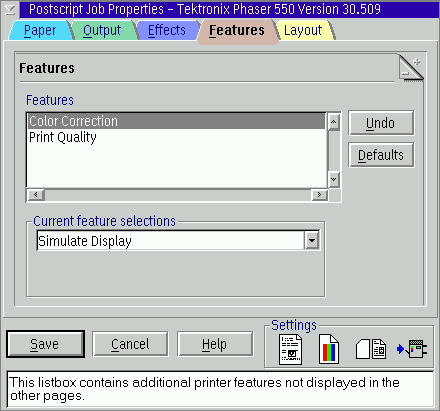Click the Undo button
This screenshot has height=411, width=440.
click(x=381, y=123)
